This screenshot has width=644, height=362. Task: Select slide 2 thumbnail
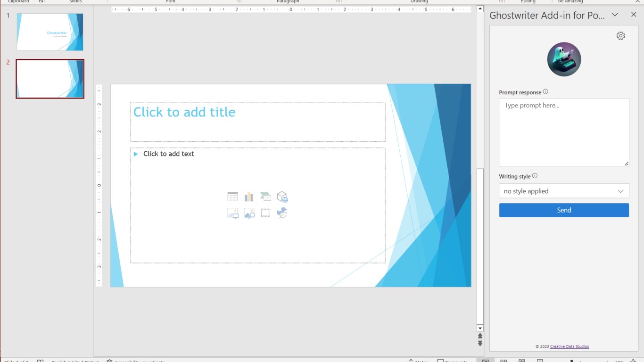tap(50, 79)
